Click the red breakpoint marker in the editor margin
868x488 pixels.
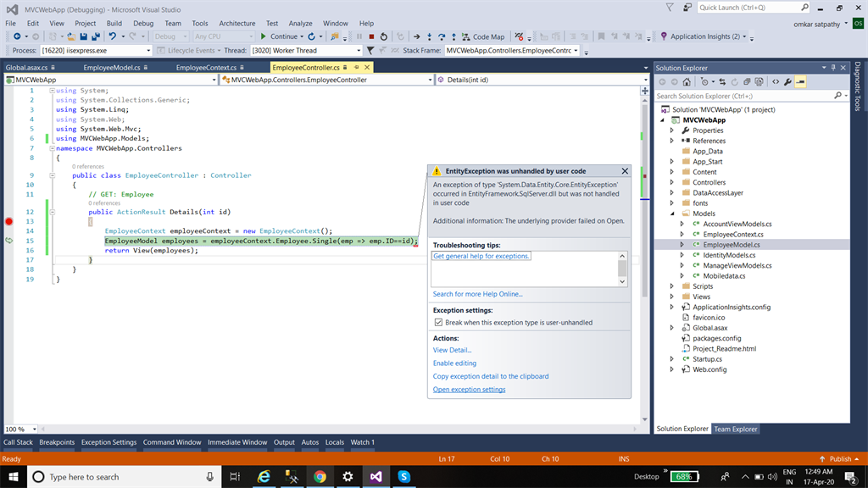pyautogui.click(x=9, y=222)
